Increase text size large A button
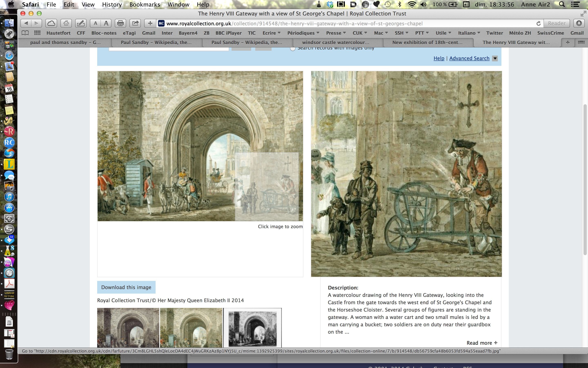 pos(106,23)
